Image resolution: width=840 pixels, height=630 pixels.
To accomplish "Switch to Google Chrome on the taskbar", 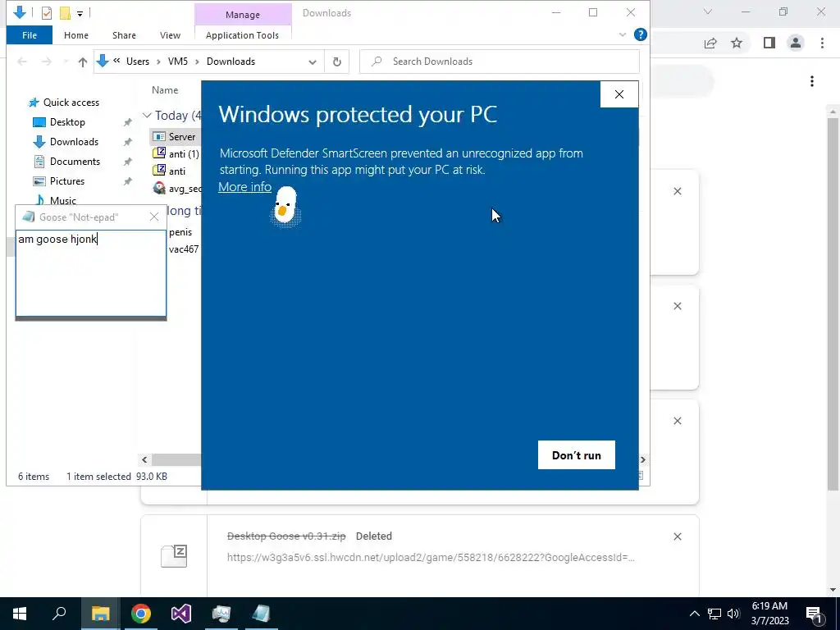I will 141,614.
